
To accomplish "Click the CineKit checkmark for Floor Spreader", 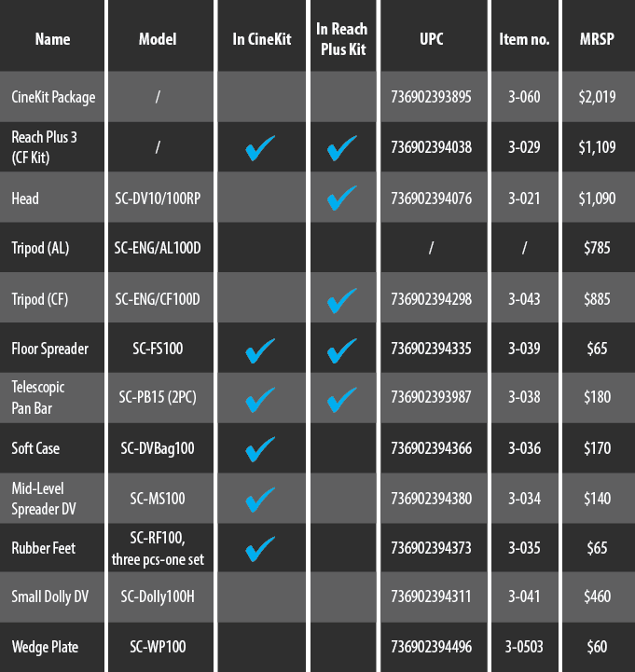I will click(x=260, y=350).
